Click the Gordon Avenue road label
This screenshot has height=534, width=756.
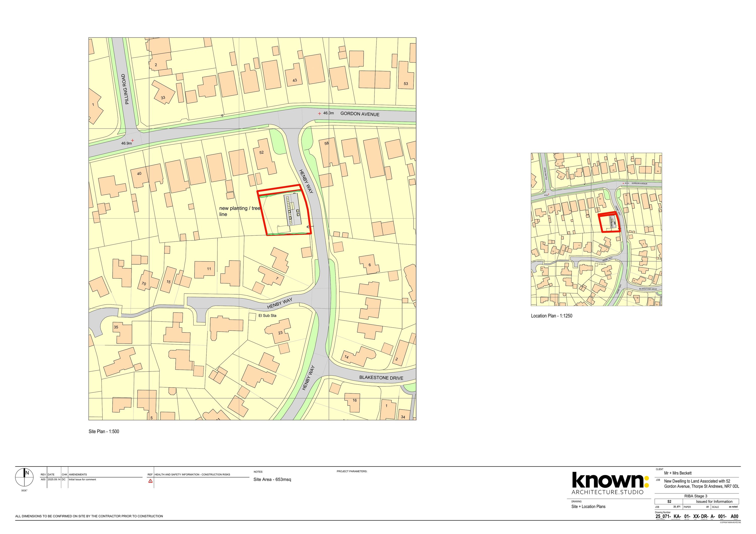tap(360, 114)
